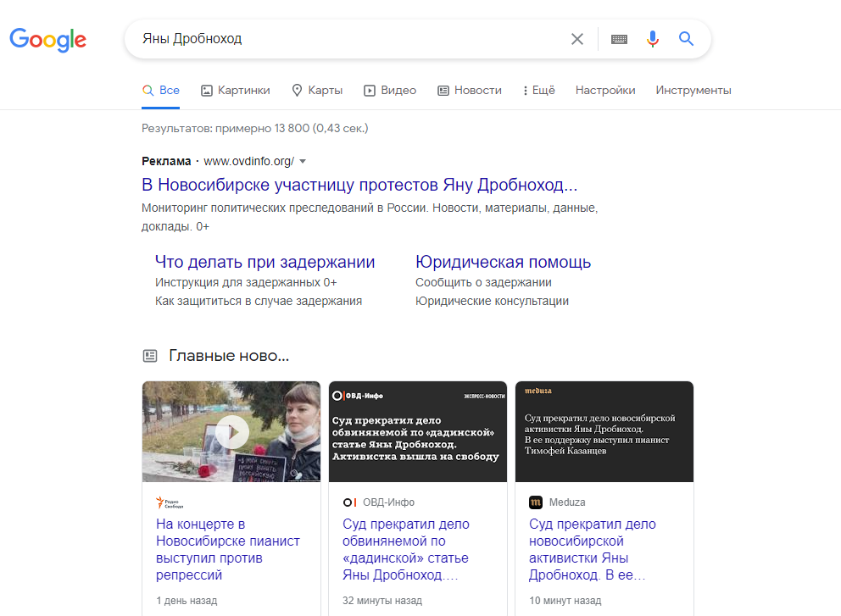Click the Meduza source icon
The height and width of the screenshot is (616, 841).
pos(536,502)
